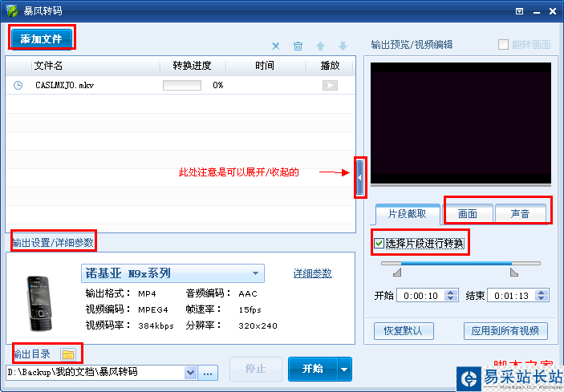Click the 开始 time stepper arrows
This screenshot has height=392, width=564.
[451, 296]
